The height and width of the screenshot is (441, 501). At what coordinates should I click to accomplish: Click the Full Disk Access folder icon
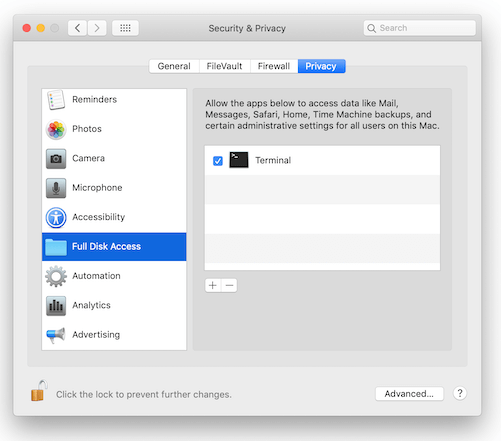pos(56,247)
